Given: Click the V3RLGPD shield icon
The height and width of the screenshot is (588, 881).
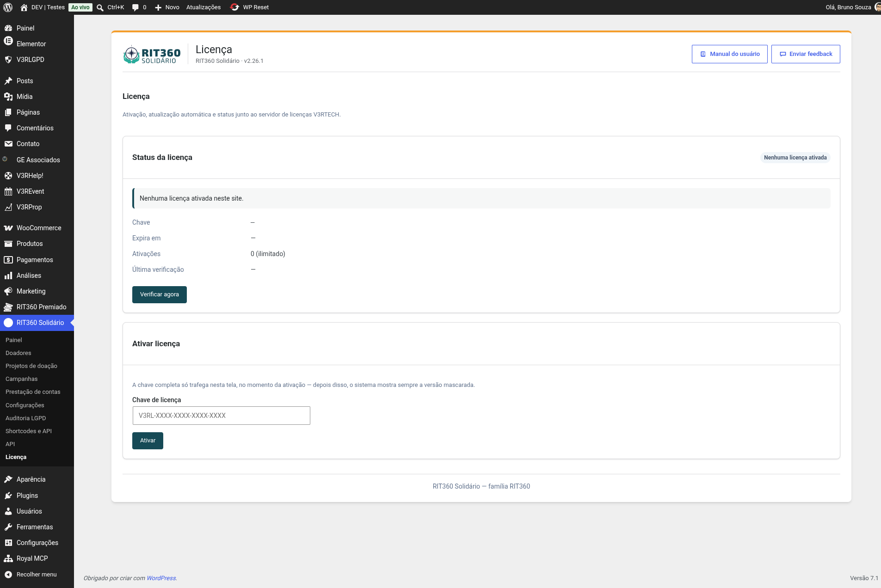Looking at the screenshot, I should point(8,60).
